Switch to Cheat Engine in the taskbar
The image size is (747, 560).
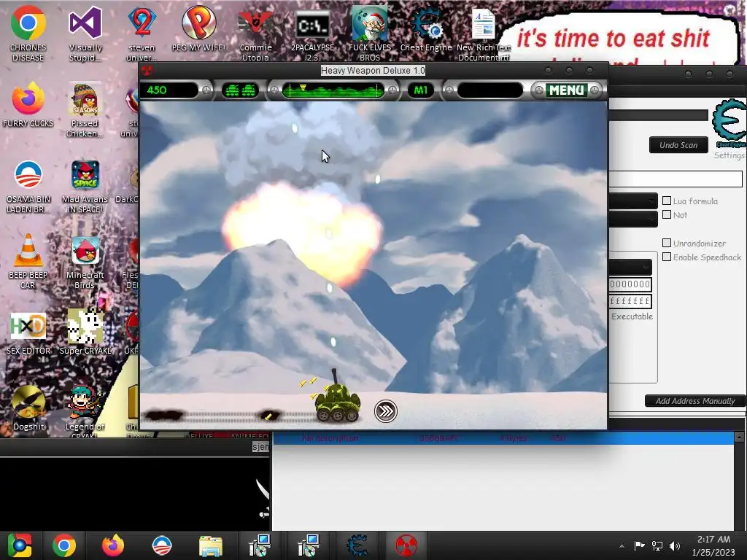point(357,545)
